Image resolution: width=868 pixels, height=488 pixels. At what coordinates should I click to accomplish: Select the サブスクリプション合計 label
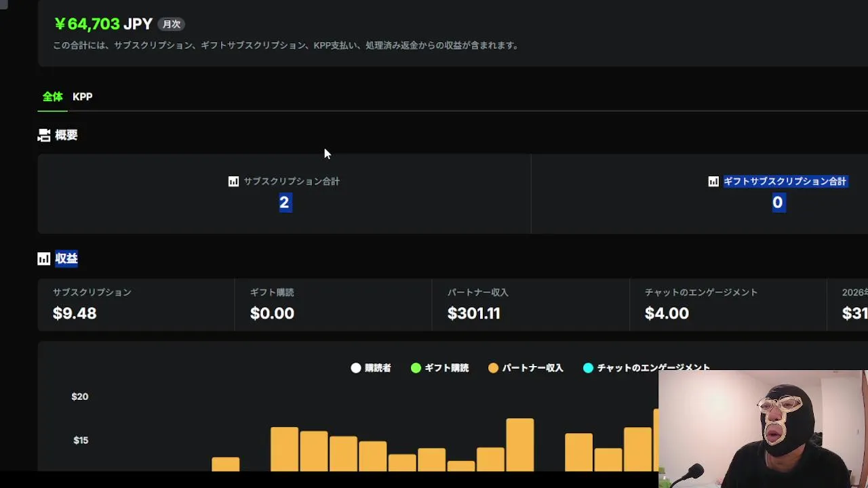click(292, 182)
